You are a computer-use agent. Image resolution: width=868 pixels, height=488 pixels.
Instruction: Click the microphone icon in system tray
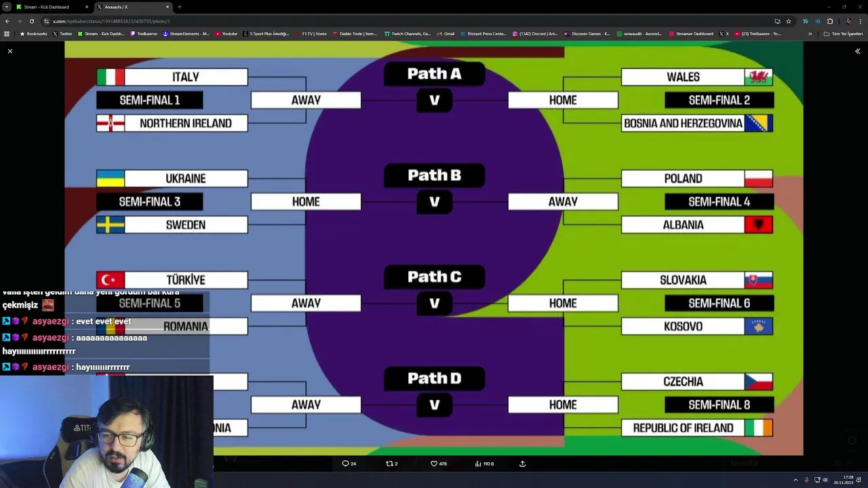click(x=806, y=480)
